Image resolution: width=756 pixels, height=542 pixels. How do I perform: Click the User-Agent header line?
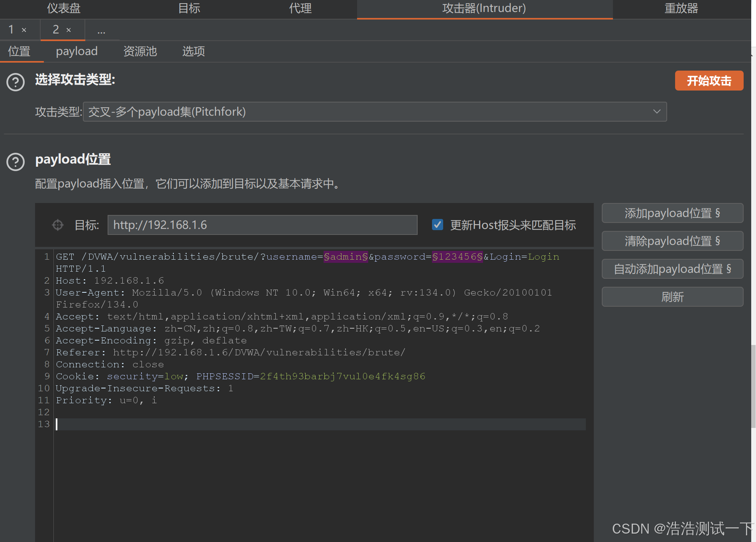(304, 298)
